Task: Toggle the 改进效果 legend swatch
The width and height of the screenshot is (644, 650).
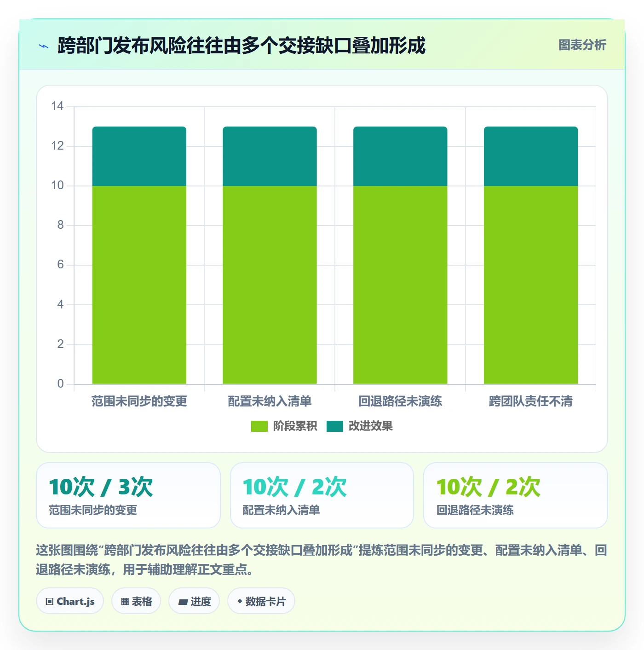Action: click(x=335, y=426)
